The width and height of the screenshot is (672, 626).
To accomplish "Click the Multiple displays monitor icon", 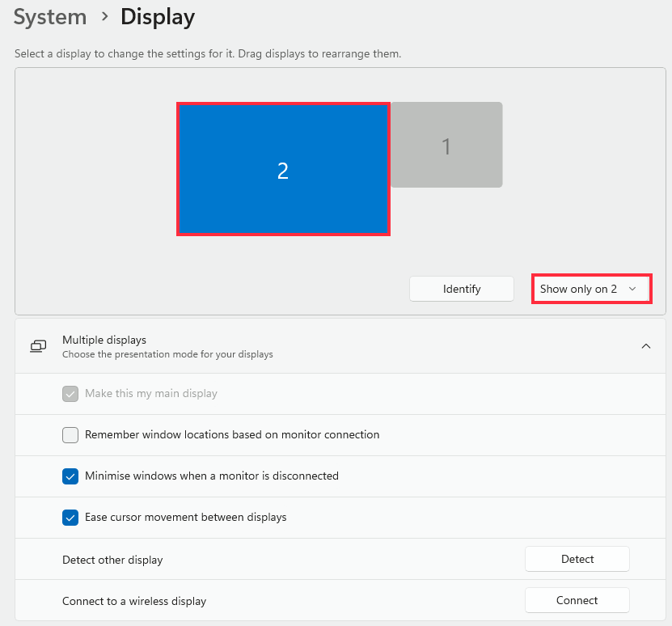I will click(38, 346).
